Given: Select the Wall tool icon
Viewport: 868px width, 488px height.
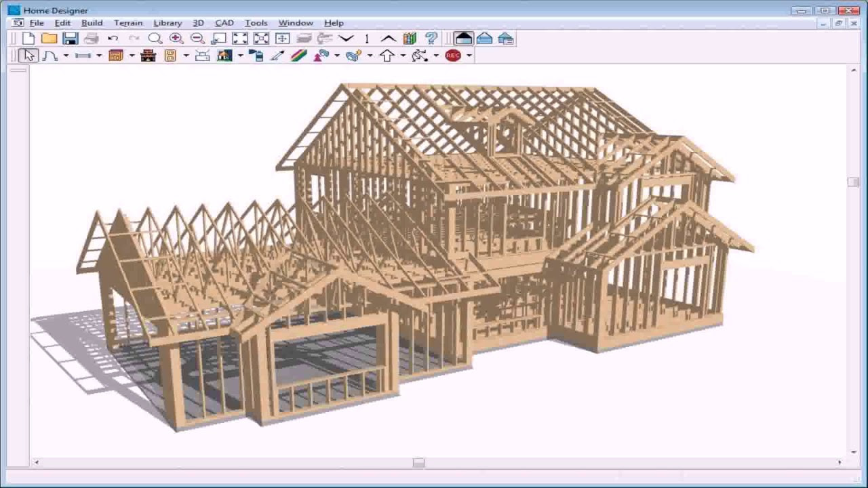Looking at the screenshot, I should click(x=50, y=56).
